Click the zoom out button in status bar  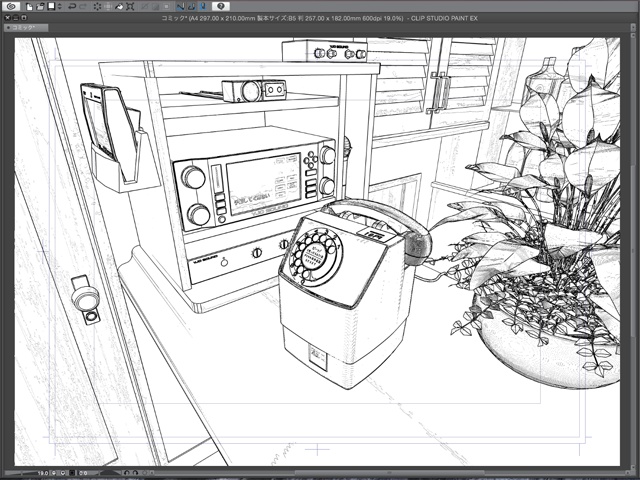(x=54, y=473)
